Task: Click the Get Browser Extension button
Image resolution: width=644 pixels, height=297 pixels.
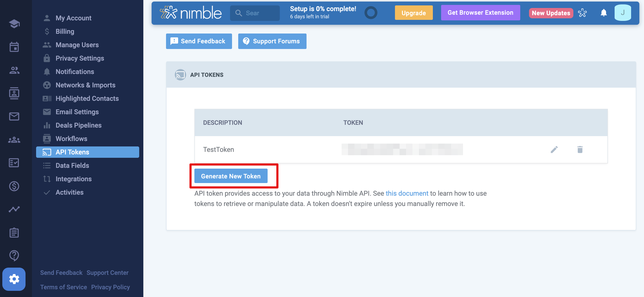Action: pos(480,13)
